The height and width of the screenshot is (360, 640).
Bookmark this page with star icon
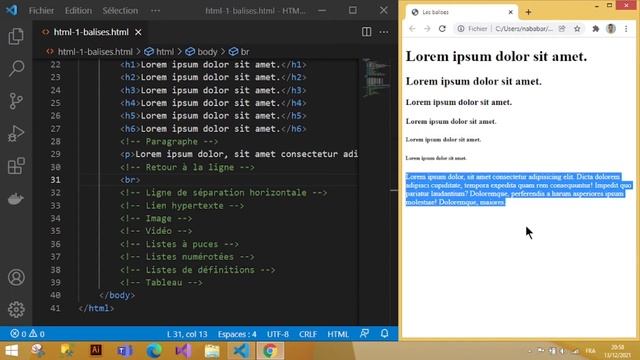coord(577,29)
